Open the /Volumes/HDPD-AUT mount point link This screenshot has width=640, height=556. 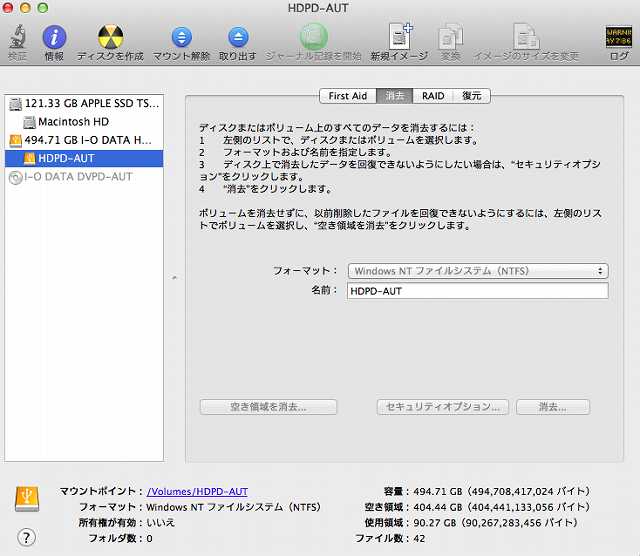point(197,492)
